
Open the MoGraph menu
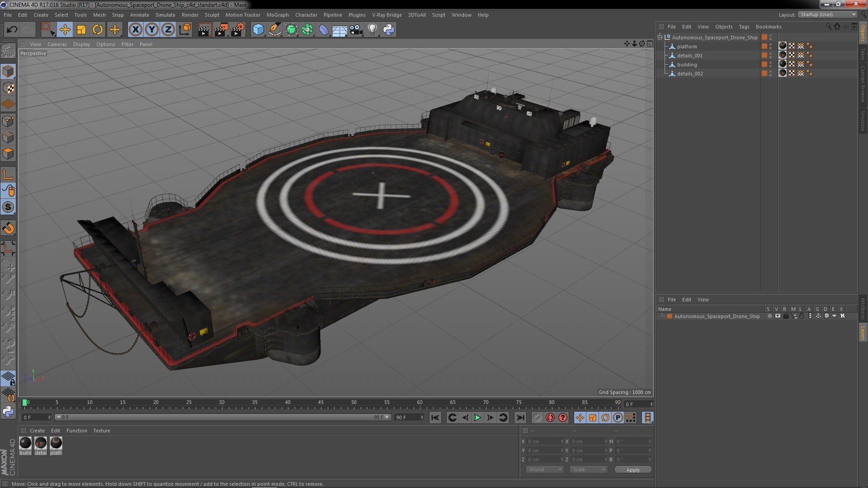(x=277, y=15)
